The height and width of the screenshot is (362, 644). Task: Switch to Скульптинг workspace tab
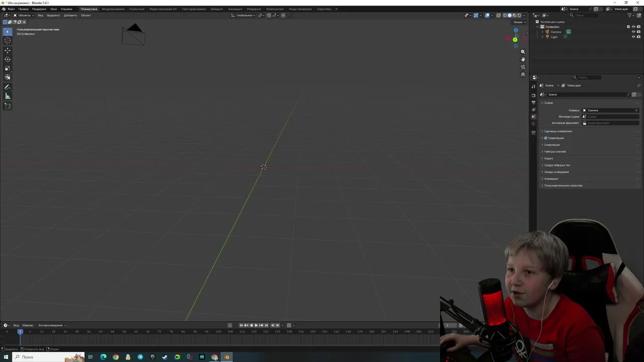136,9
